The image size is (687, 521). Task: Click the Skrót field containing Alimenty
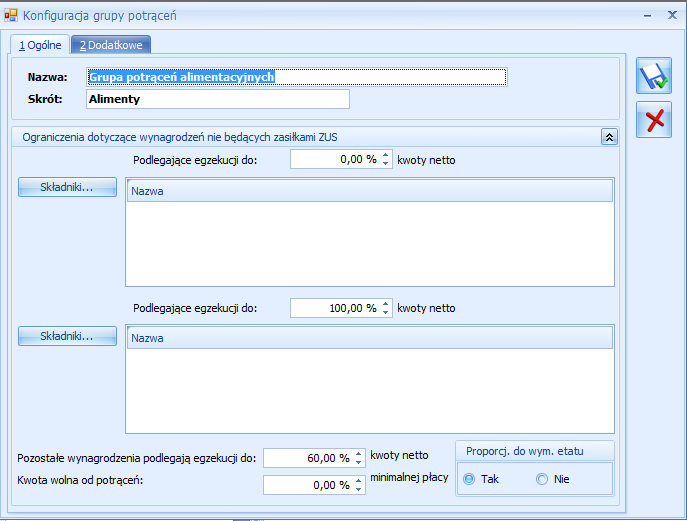[x=218, y=99]
